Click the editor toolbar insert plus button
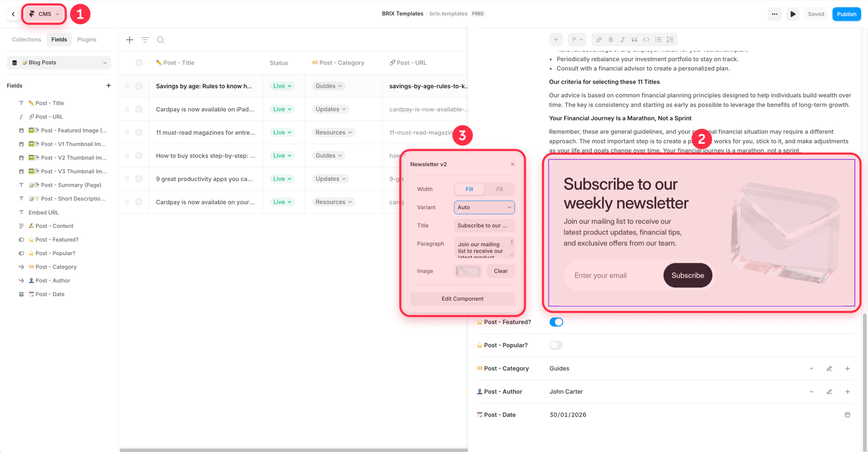Screen dimensions: 868x452 (556, 40)
